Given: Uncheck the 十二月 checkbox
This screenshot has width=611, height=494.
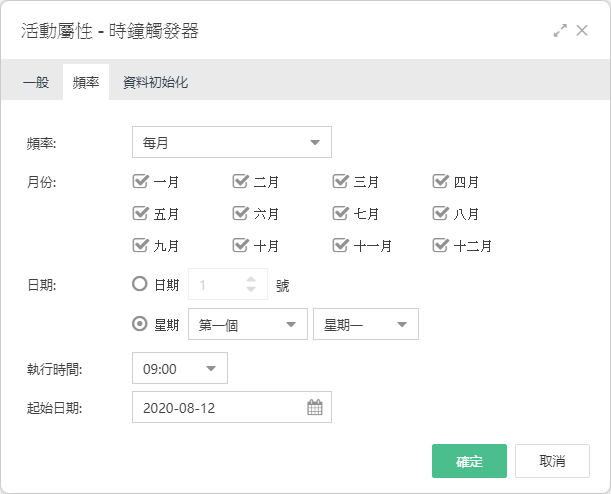Looking at the screenshot, I should 440,245.
